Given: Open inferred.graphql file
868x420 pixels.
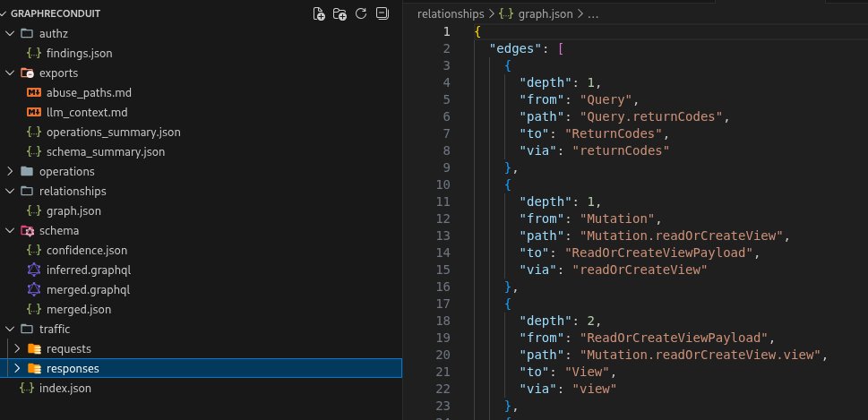Looking at the screenshot, I should click(89, 270).
